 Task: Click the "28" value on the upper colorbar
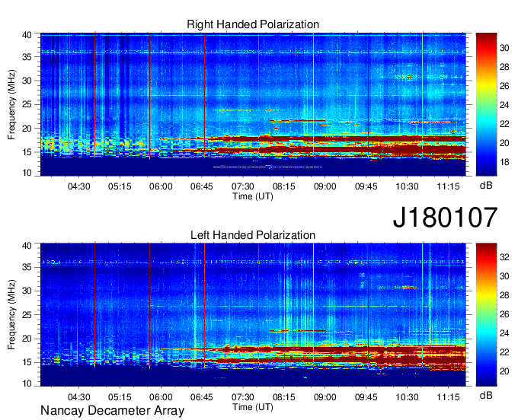click(x=504, y=67)
